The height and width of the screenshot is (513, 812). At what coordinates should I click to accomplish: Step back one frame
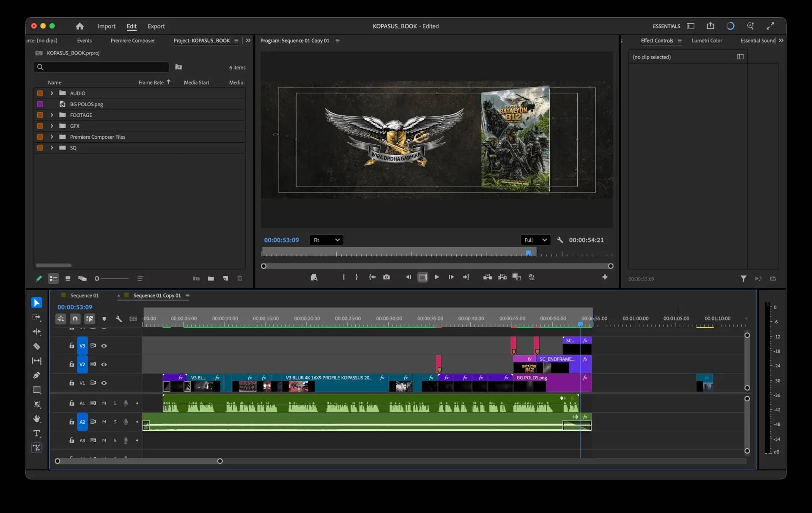(408, 277)
